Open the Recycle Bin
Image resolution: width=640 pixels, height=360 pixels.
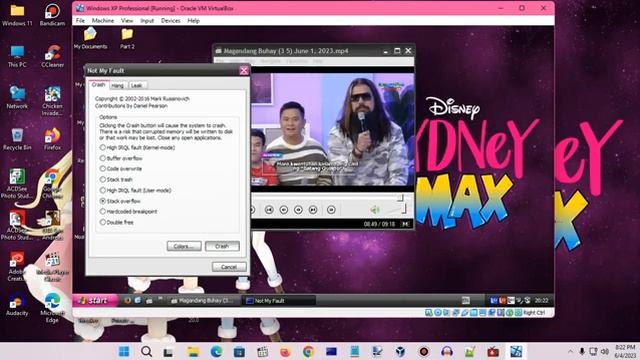point(17,139)
